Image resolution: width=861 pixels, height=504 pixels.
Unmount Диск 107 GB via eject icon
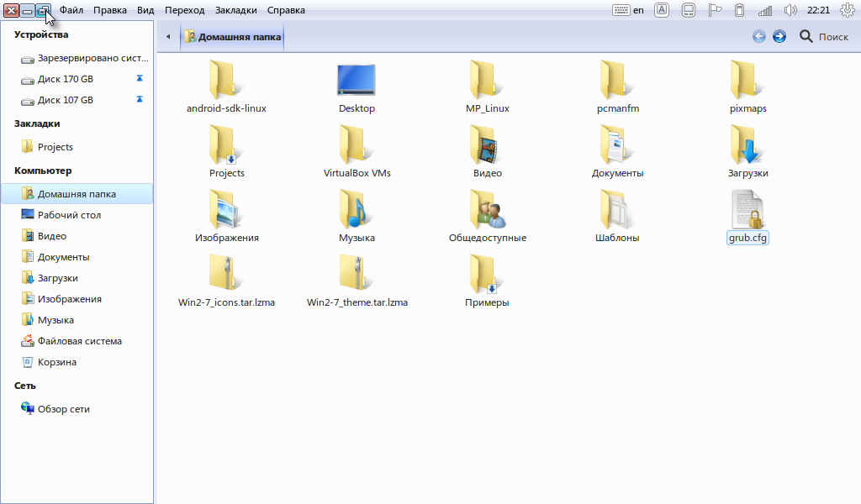click(140, 99)
